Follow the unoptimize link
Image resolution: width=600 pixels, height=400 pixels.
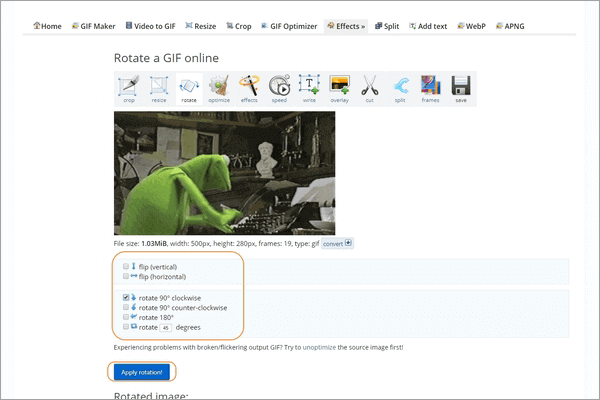click(x=319, y=348)
